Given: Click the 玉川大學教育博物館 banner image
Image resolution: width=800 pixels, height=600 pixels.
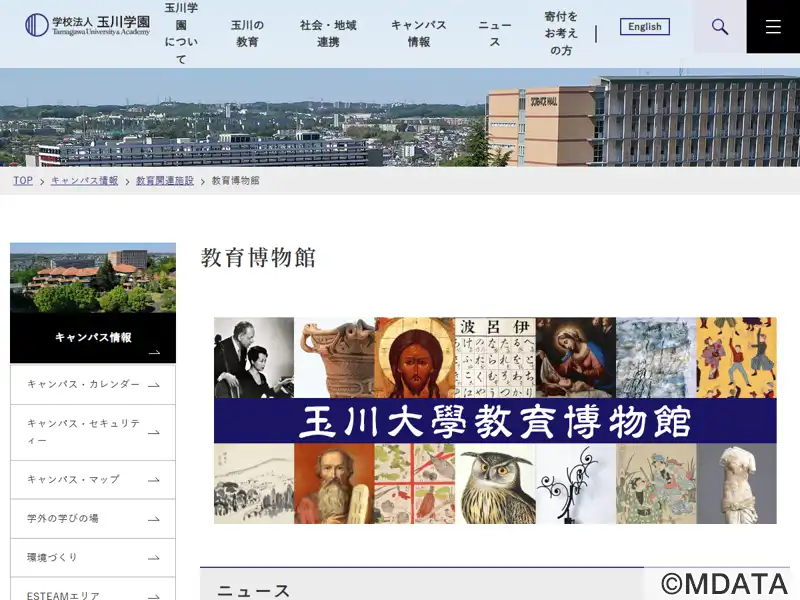Looking at the screenshot, I should 495,420.
